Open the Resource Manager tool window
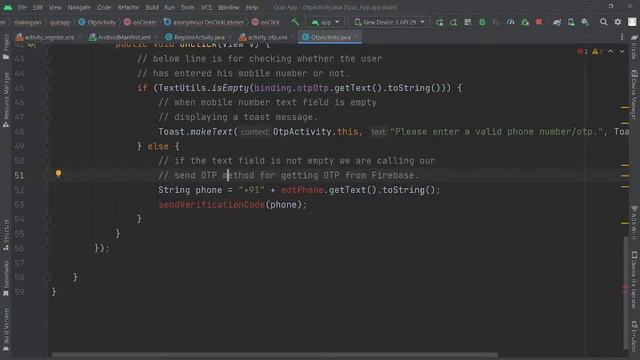This screenshot has height=360, width=640. tap(6, 100)
